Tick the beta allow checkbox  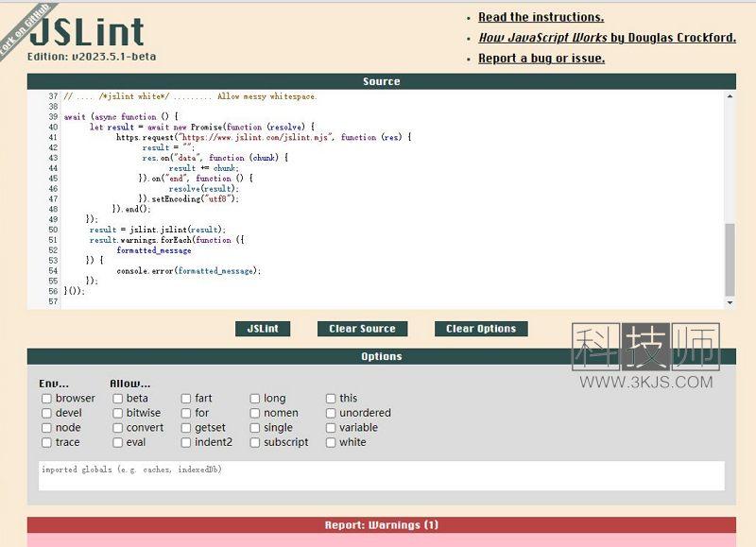tap(117, 399)
